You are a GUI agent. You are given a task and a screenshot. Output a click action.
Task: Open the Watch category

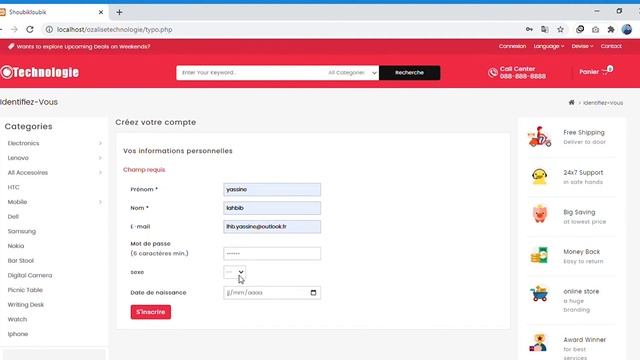point(17,320)
